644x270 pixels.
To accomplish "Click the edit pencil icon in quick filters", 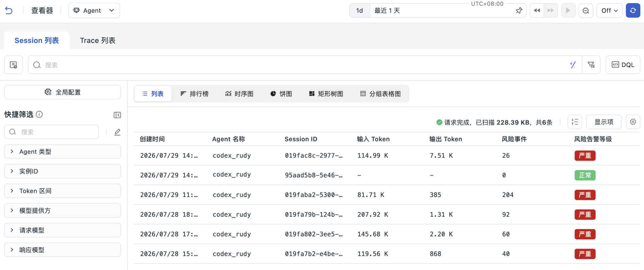I will [117, 132].
